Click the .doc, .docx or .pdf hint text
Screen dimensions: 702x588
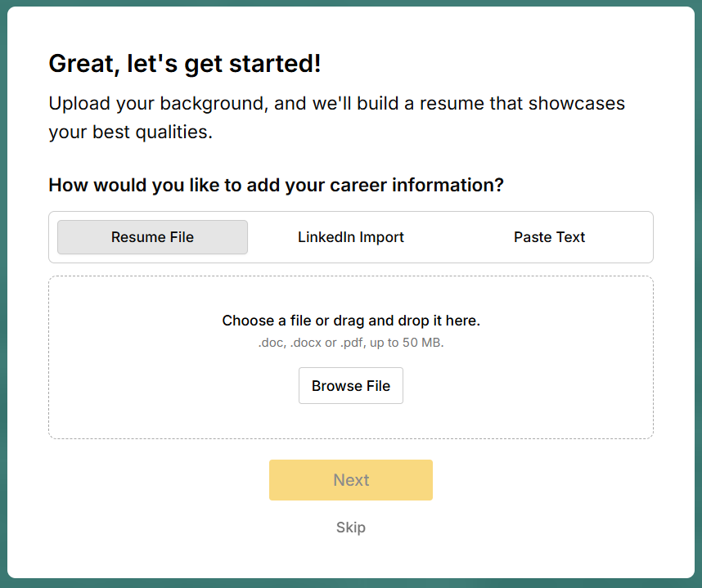[351, 343]
